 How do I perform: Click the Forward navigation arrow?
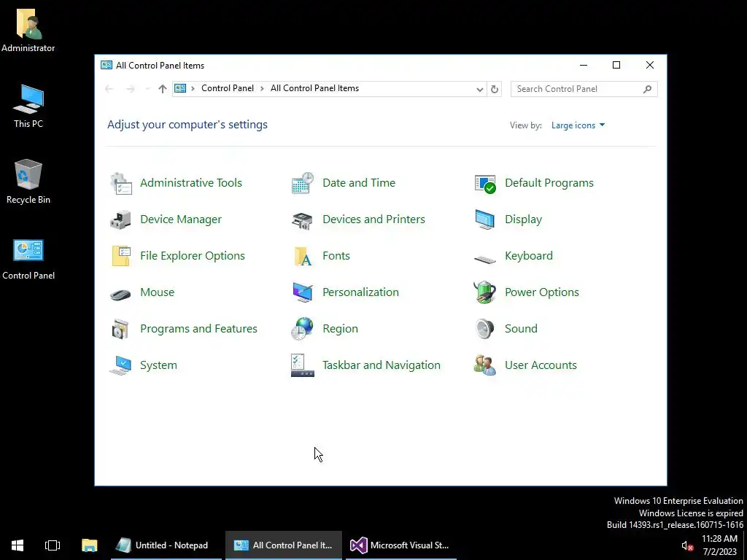tap(130, 89)
